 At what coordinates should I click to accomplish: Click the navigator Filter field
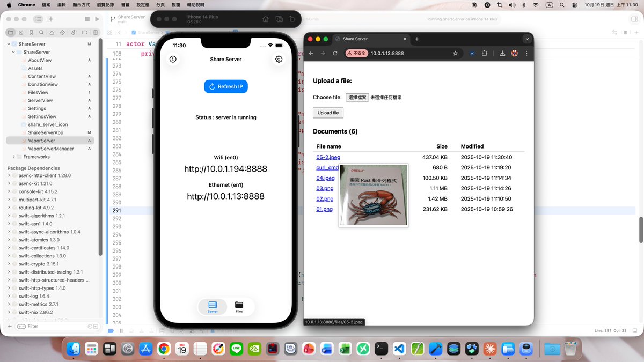(56, 326)
